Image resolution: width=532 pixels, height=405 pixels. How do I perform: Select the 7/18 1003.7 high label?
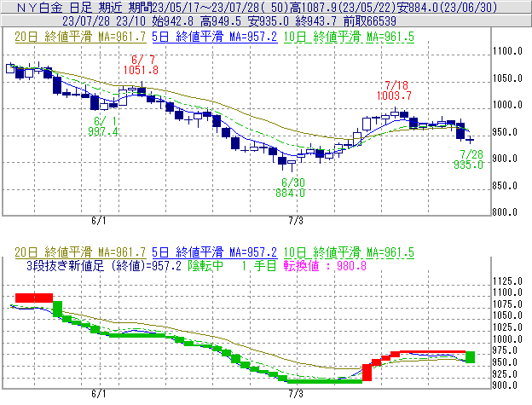coord(394,90)
